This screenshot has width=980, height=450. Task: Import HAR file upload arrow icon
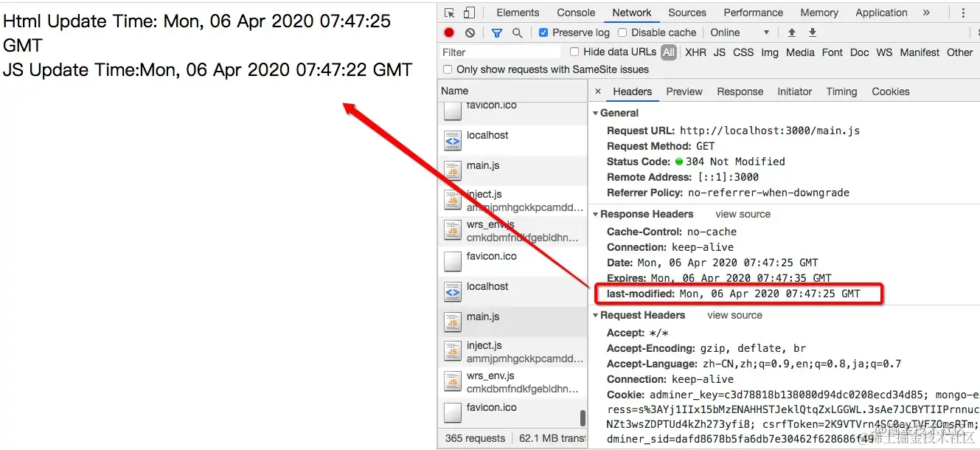pyautogui.click(x=792, y=32)
